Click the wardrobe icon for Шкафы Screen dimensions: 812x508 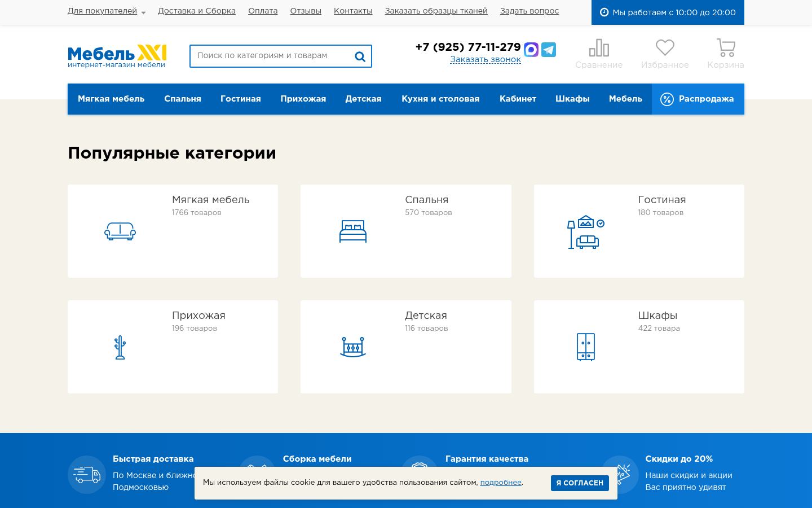[x=586, y=347]
